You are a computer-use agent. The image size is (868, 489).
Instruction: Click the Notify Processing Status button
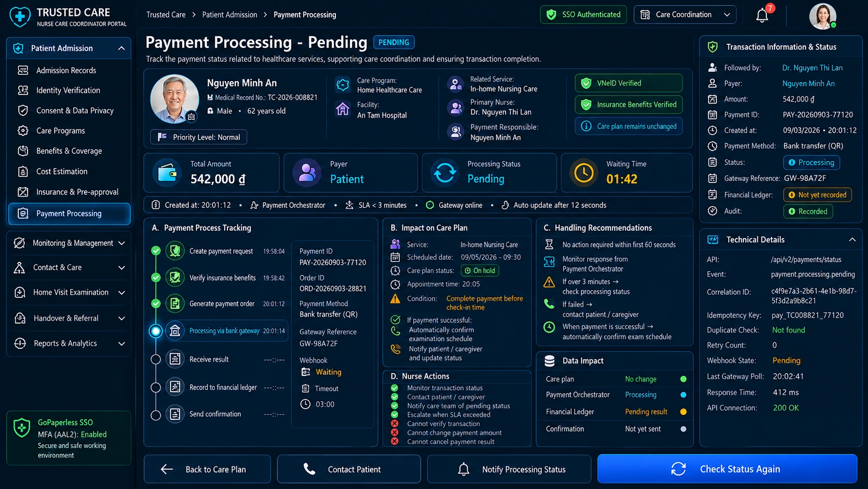click(509, 469)
